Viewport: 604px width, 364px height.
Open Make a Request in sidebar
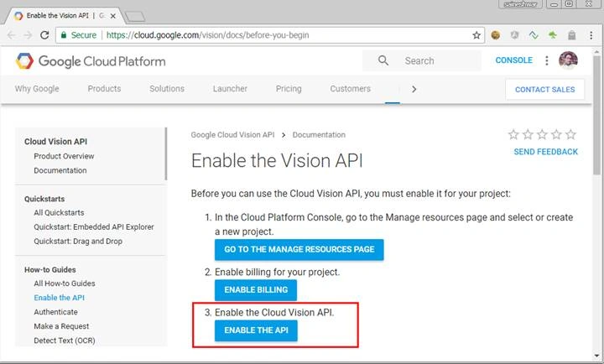pyautogui.click(x=61, y=326)
